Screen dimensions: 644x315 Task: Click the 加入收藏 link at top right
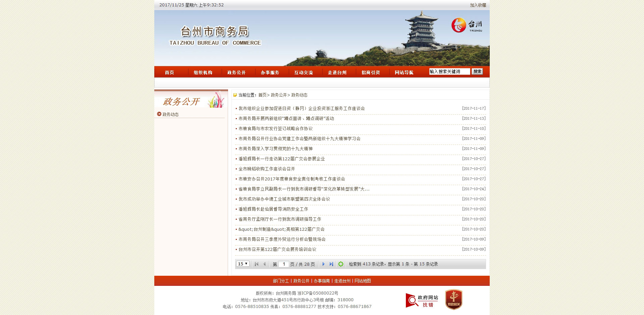(478, 5)
